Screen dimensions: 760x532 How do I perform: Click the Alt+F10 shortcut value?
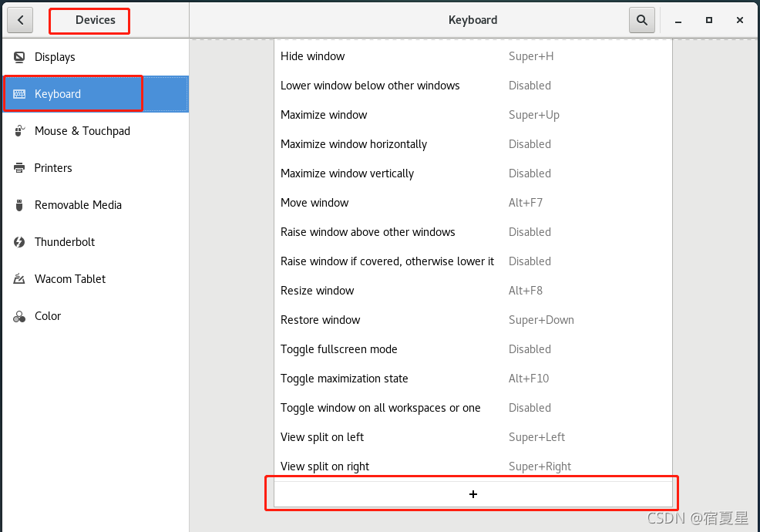[x=528, y=379]
